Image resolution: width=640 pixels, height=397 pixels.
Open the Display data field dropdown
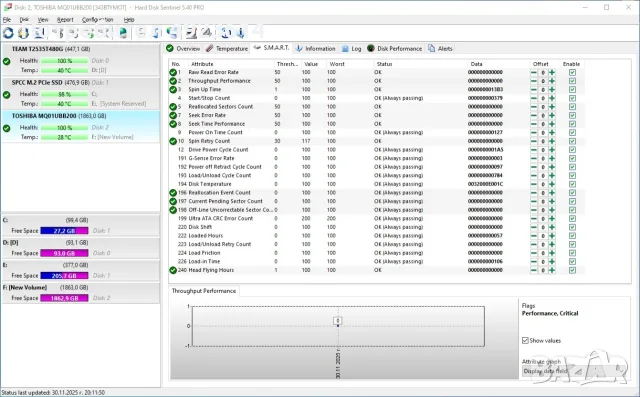click(x=573, y=370)
